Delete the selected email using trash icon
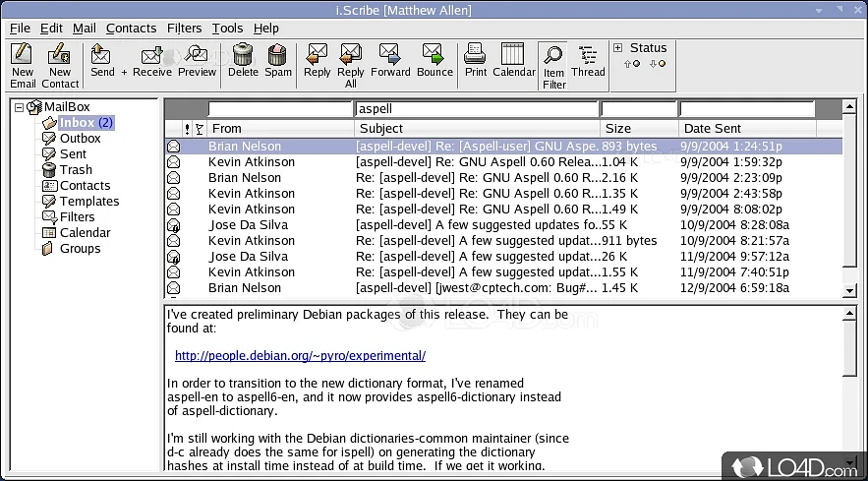This screenshot has width=868, height=481. coord(243,59)
